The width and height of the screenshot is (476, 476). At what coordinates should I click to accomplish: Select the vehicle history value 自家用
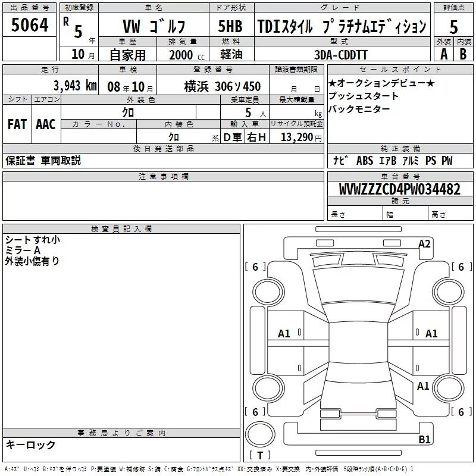point(127,55)
